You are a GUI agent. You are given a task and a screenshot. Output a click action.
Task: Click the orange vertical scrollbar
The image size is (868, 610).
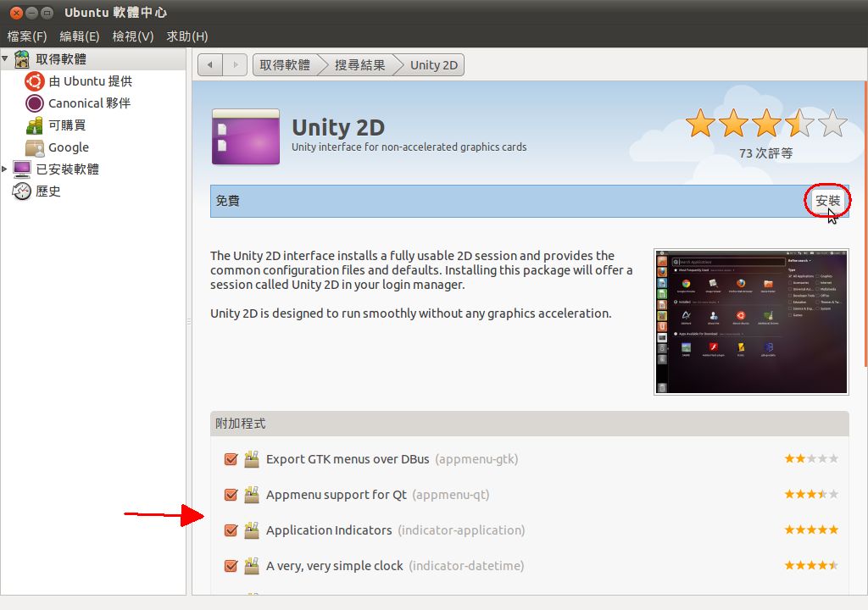point(865,225)
